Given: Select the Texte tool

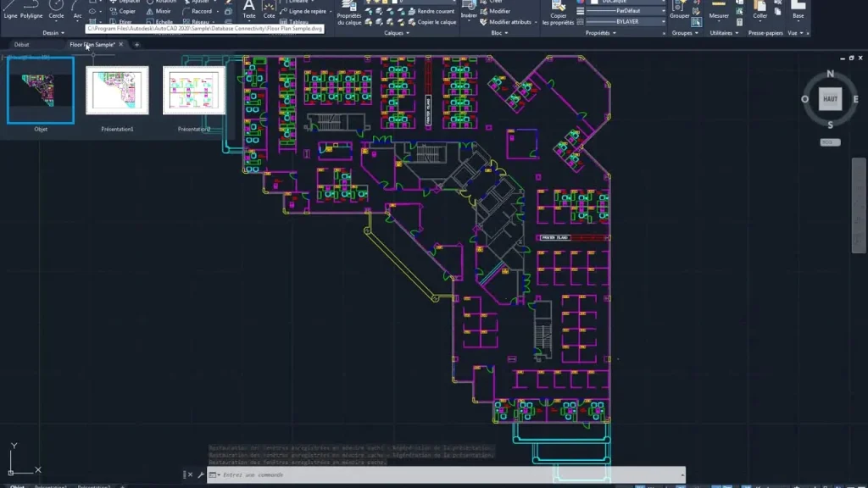Looking at the screenshot, I should pos(249,10).
